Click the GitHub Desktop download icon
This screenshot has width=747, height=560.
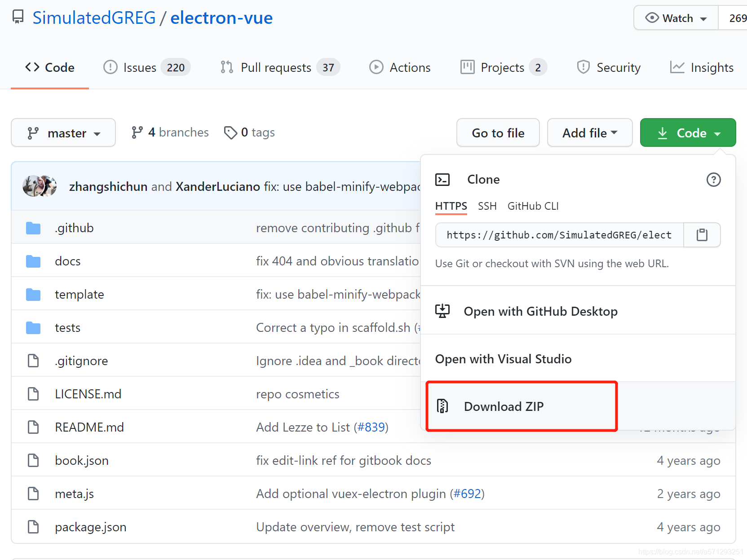pyautogui.click(x=442, y=311)
